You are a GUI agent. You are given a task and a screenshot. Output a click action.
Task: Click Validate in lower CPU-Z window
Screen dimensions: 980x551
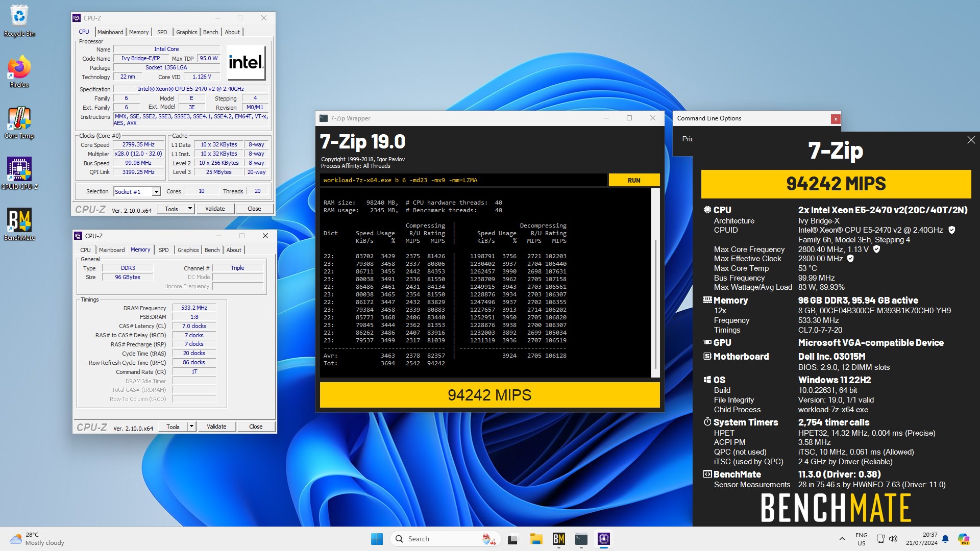216,427
